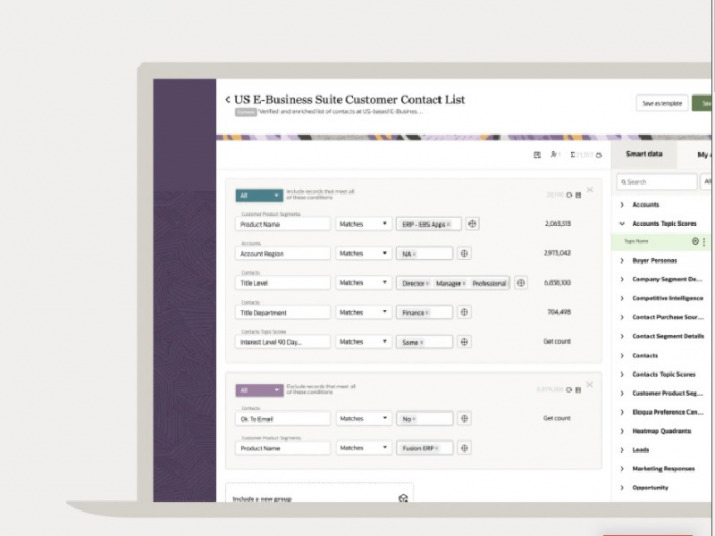Click the table icon in the include group header
The width and height of the screenshot is (715, 536).
click(x=578, y=195)
